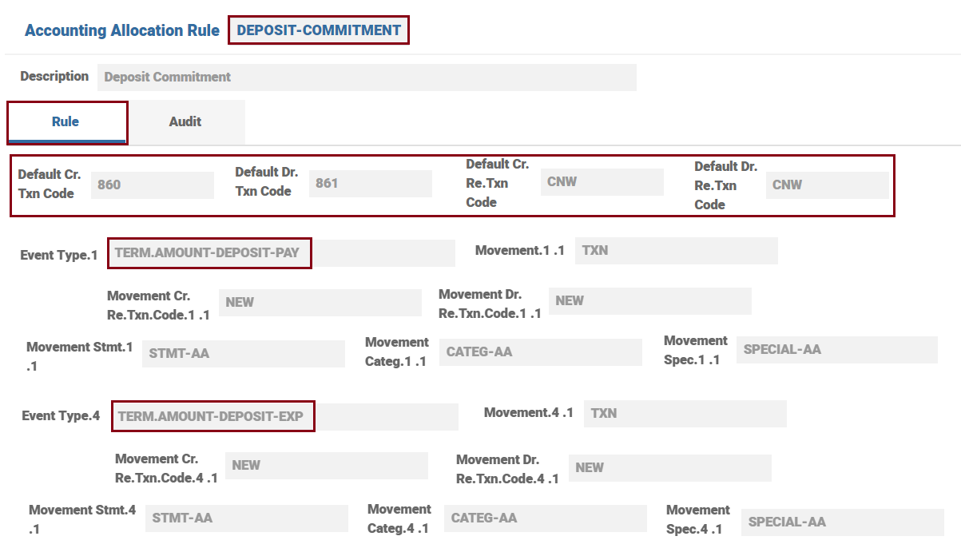Select Movement Dr. Re.Txn.Code.4 .1 field
This screenshot has height=560, width=961.
pyautogui.click(x=669, y=468)
